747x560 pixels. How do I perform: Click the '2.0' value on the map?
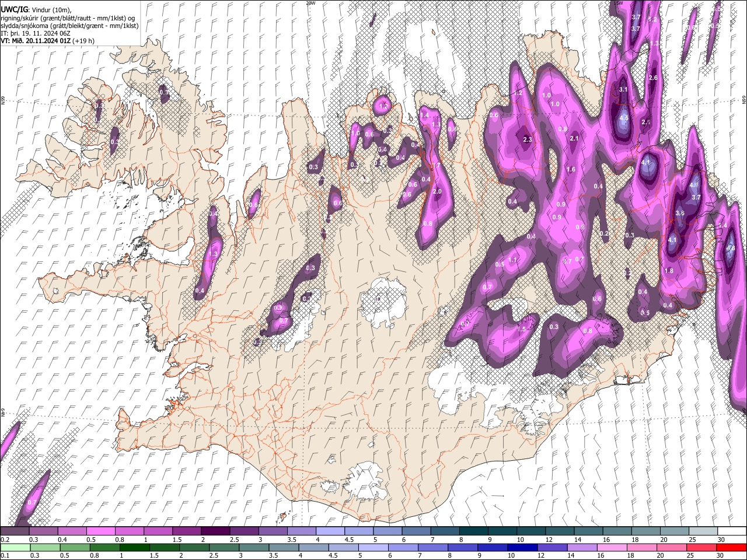[437, 192]
